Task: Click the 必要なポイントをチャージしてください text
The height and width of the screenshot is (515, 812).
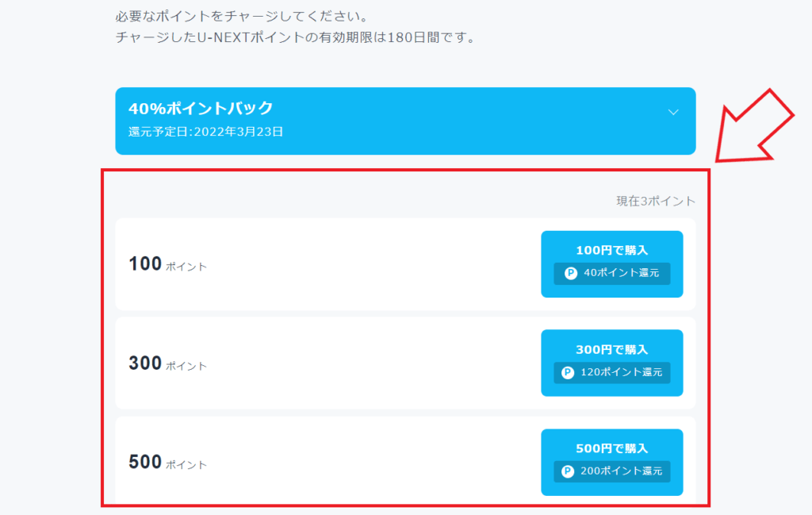Action: 241,16
